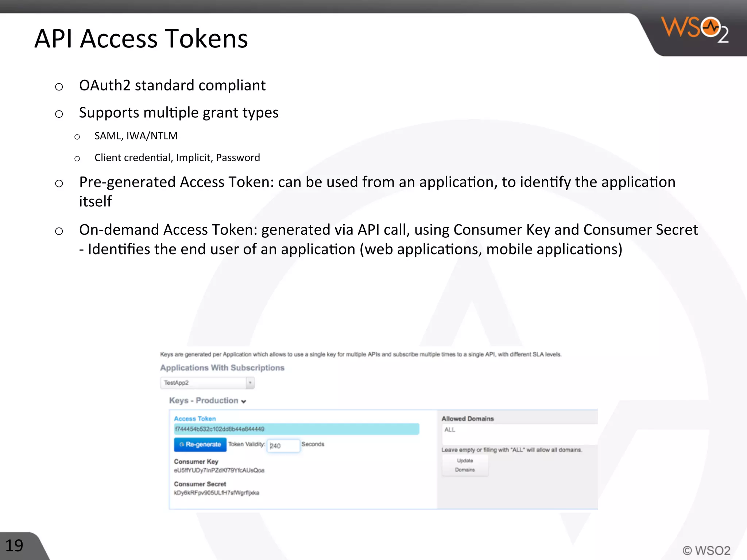The image size is (747, 560).
Task: Click the WSO2 logo
Action: 695,30
